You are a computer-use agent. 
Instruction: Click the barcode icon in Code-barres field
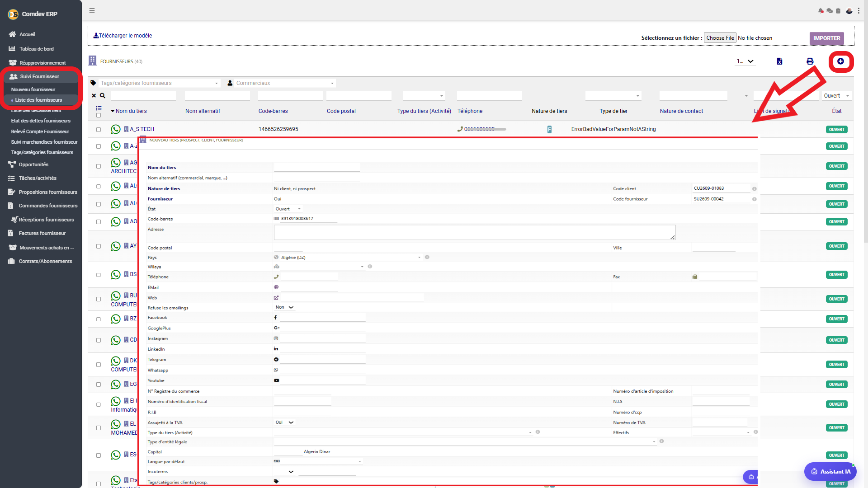[x=276, y=219]
